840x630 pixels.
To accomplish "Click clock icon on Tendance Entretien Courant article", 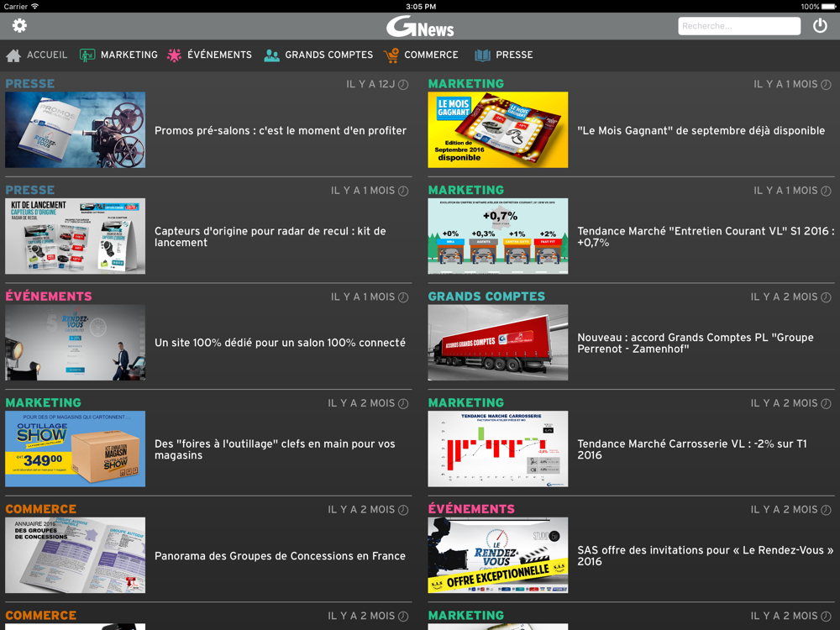I will pos(826,191).
